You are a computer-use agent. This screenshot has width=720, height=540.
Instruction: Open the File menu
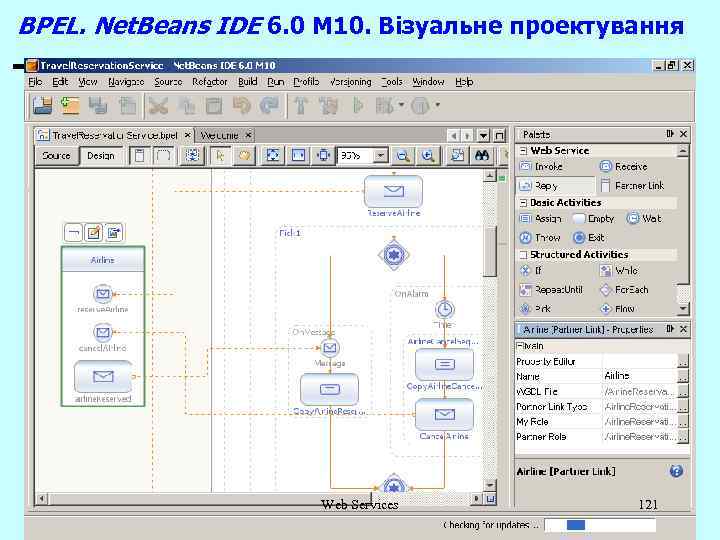coord(35,82)
